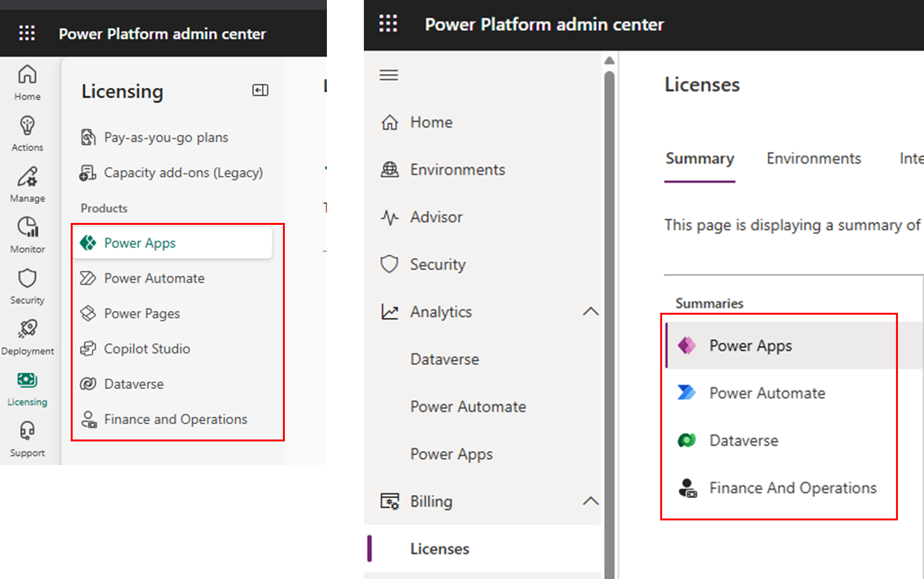
Task: Toggle the hamburger navigation menu
Action: [x=389, y=75]
